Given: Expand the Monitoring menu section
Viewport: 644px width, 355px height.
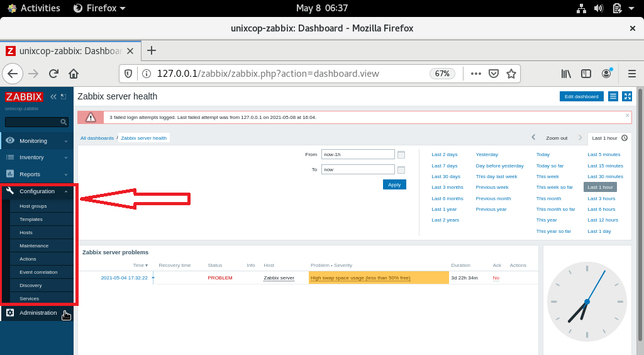Looking at the screenshot, I should point(66,142).
